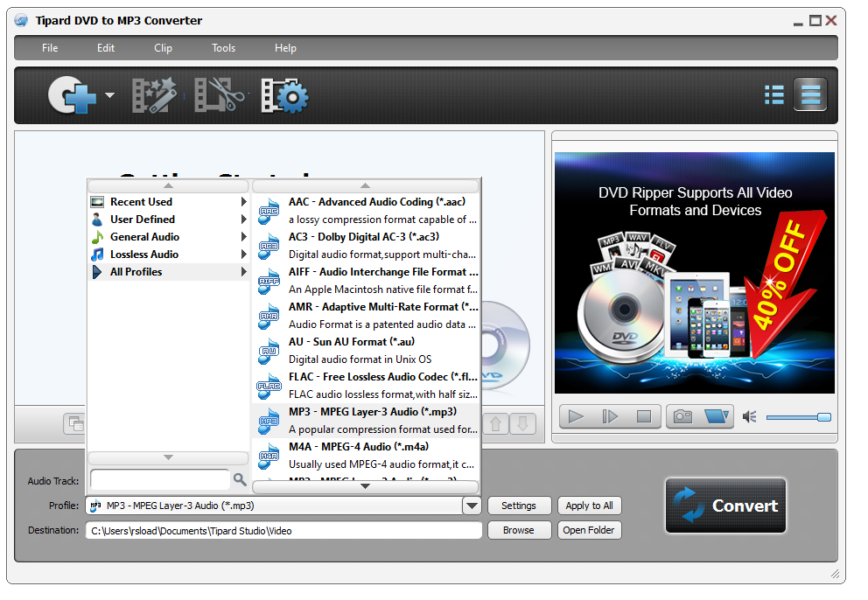Select the MP3 format icon

(269, 421)
